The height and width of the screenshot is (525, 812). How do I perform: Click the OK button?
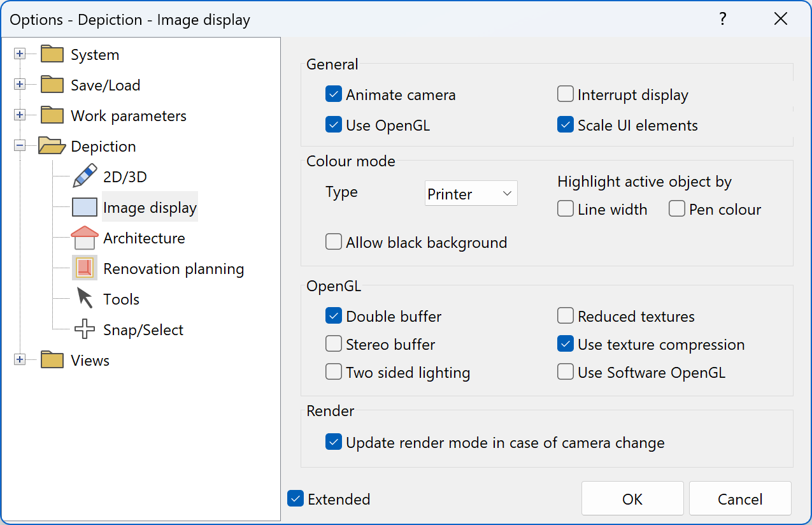(632, 499)
